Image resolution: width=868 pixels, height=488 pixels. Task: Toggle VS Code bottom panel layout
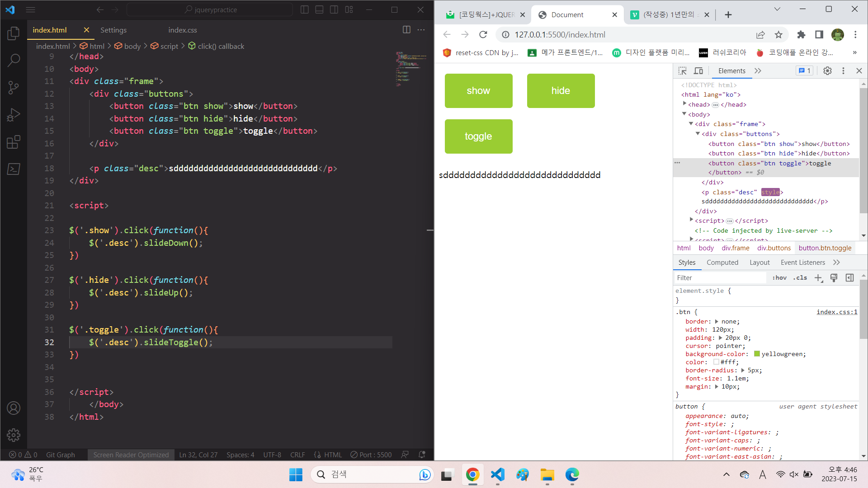[319, 9]
